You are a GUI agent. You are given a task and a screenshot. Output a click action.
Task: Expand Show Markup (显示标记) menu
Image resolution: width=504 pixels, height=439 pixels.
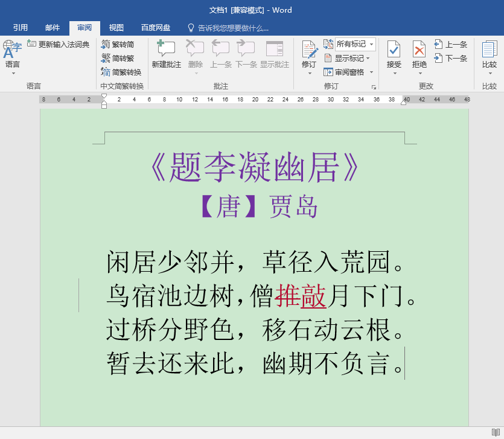pyautogui.click(x=347, y=58)
